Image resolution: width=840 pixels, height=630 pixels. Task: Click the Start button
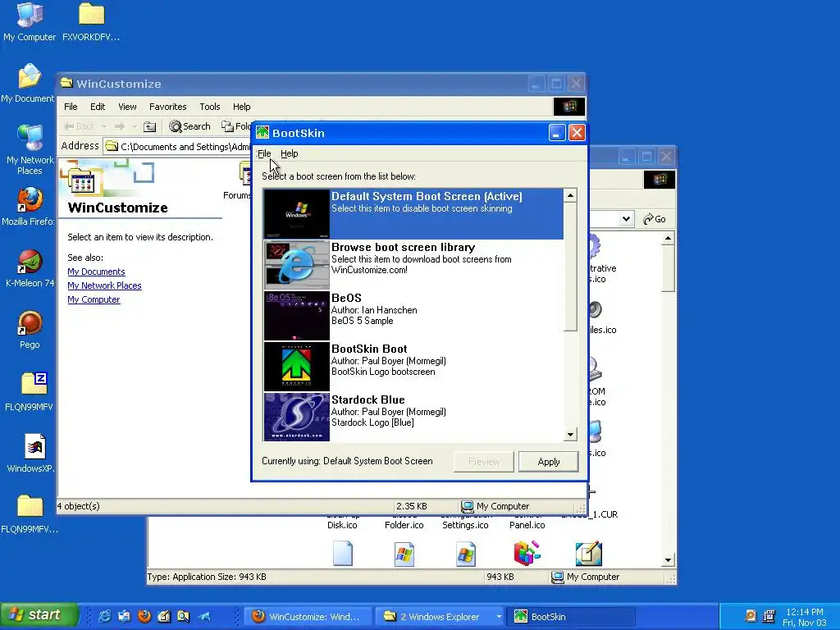39,615
